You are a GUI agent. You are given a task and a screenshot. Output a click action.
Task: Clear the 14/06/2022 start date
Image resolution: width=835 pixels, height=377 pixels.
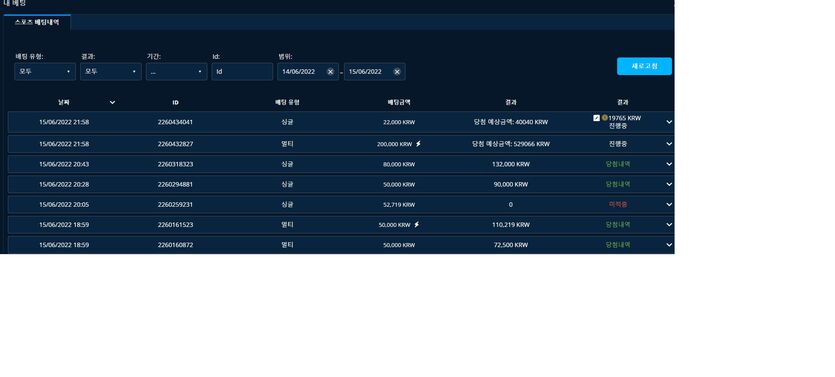330,72
